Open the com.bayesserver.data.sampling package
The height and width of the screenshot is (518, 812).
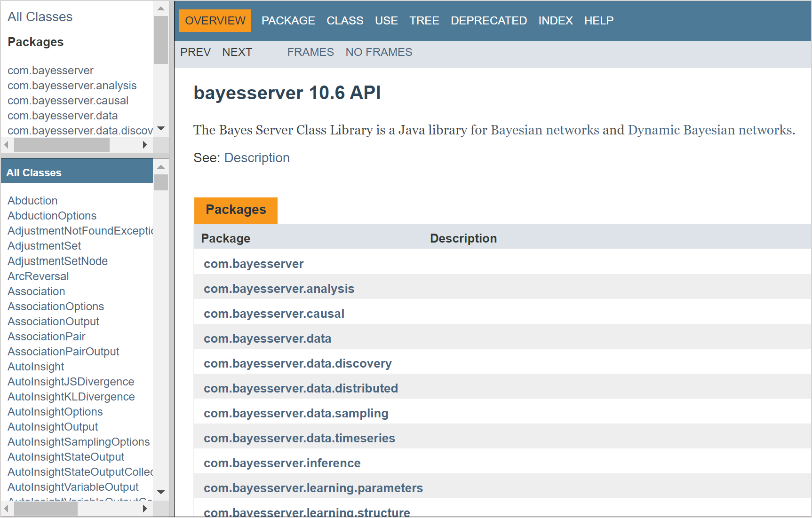(296, 413)
